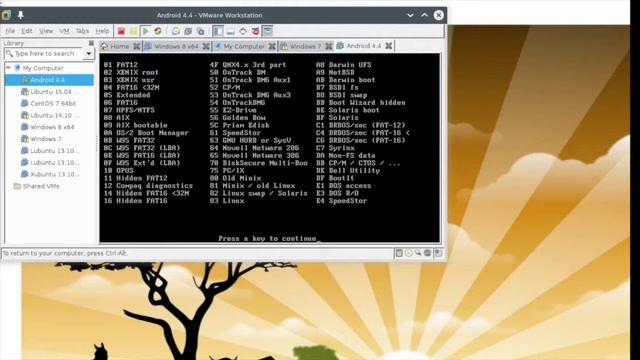The width and height of the screenshot is (640, 360).
Task: Click the Type here to search field
Action: (44, 53)
